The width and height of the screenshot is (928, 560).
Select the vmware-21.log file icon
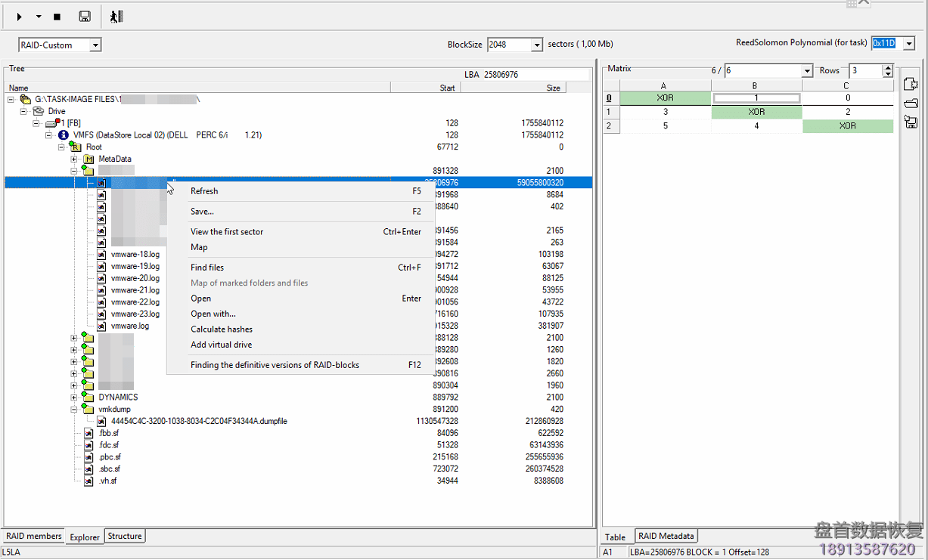click(101, 290)
